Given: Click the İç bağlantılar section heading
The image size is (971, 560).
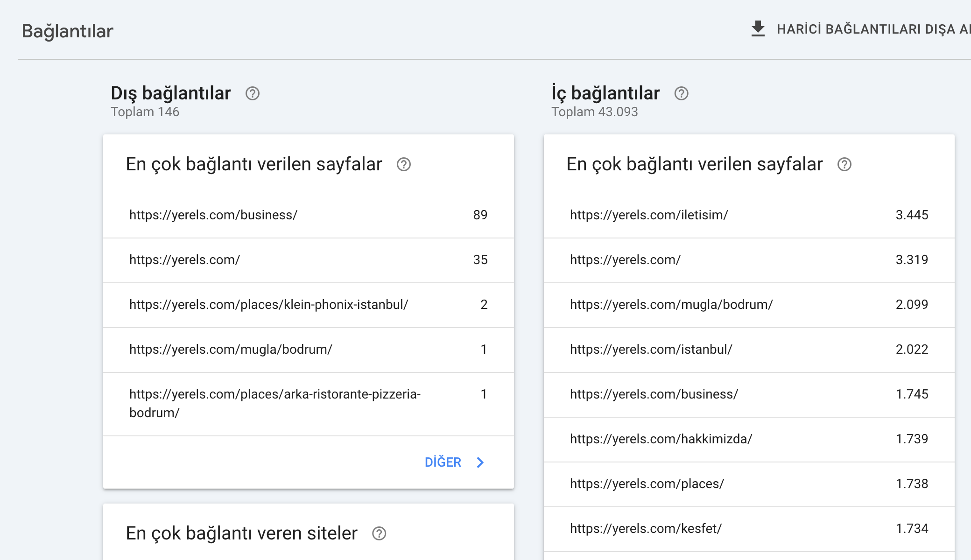Looking at the screenshot, I should tap(605, 93).
